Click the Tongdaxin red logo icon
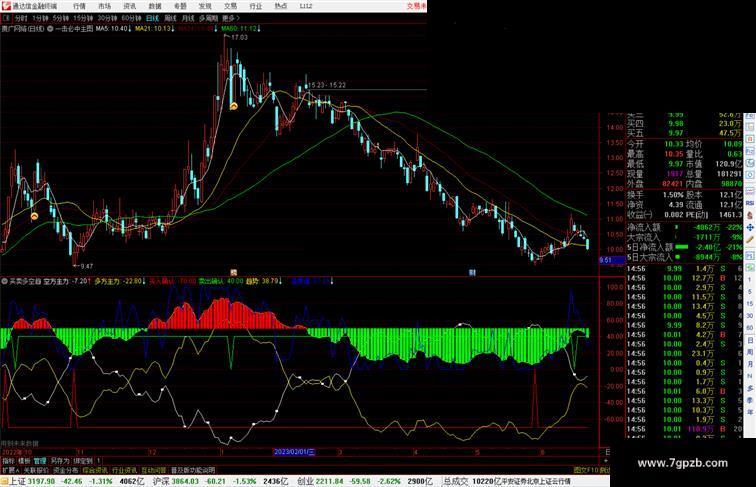Viewport: 756px width, 487px height. 6,6
